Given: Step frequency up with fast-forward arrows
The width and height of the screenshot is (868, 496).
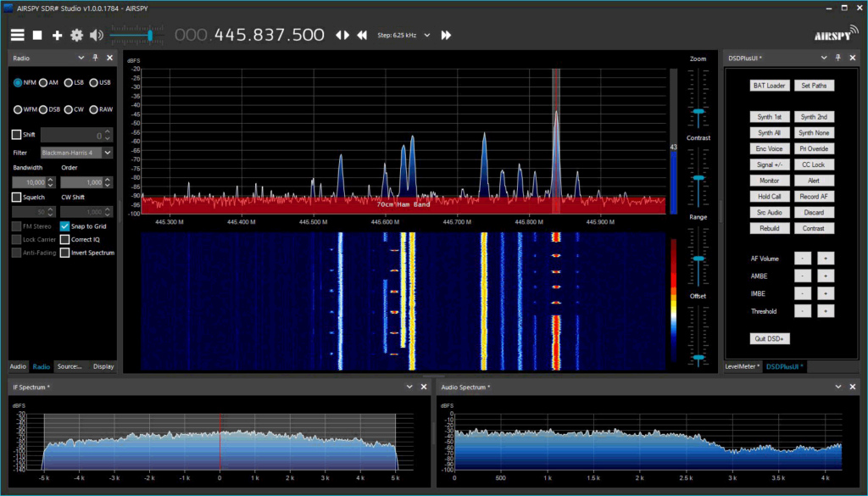Looking at the screenshot, I should point(446,35).
